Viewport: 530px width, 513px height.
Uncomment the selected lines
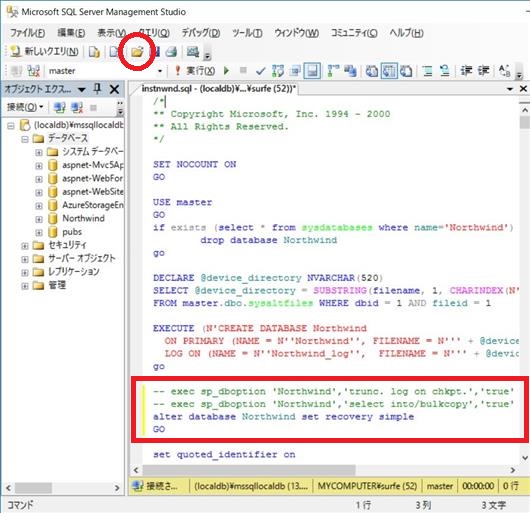[444, 71]
